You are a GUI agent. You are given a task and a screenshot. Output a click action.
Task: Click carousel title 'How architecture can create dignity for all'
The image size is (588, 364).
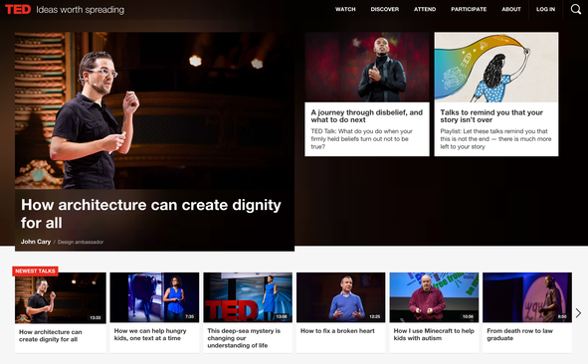click(x=51, y=336)
